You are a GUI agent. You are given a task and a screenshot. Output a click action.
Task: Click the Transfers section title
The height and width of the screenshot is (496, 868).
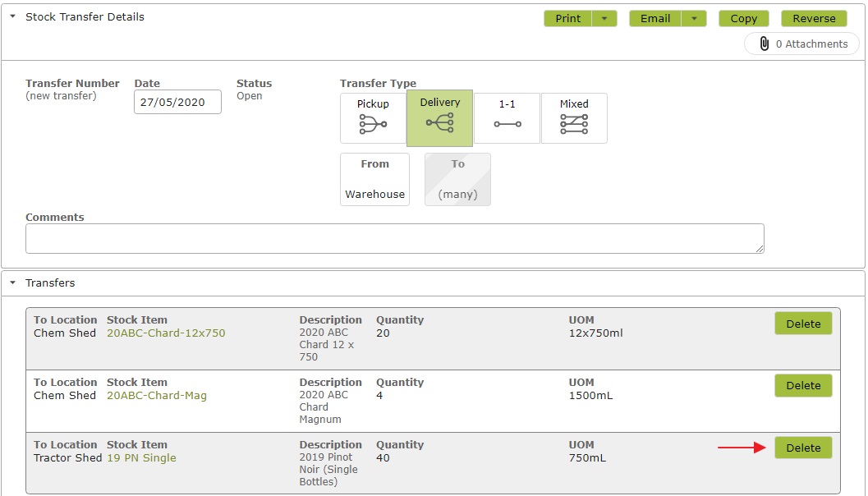[50, 282]
